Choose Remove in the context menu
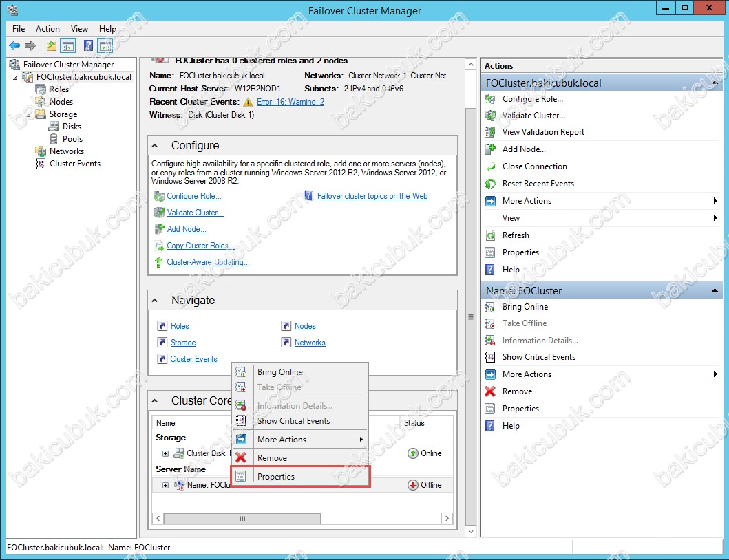The height and width of the screenshot is (560, 729). [300, 458]
